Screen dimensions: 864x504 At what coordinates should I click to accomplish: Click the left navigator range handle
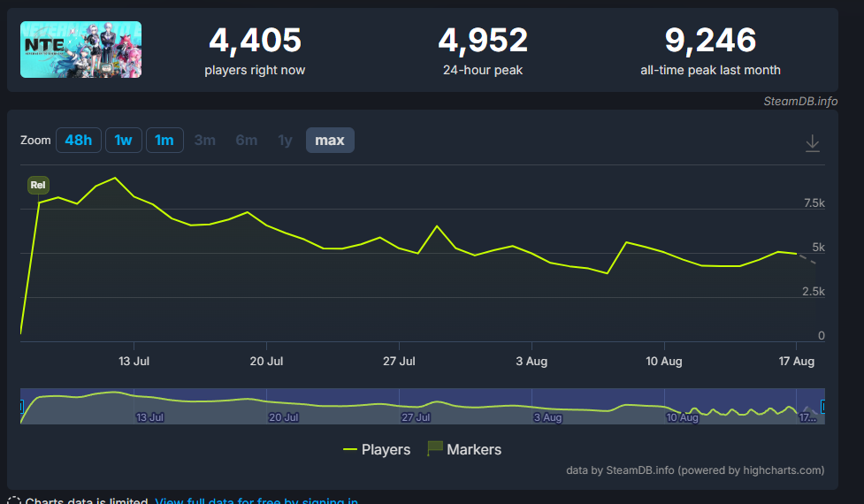(21, 407)
